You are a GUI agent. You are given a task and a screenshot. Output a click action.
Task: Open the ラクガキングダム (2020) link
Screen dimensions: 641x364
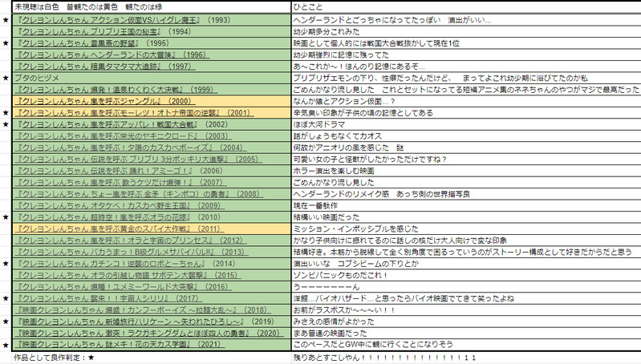(148, 333)
